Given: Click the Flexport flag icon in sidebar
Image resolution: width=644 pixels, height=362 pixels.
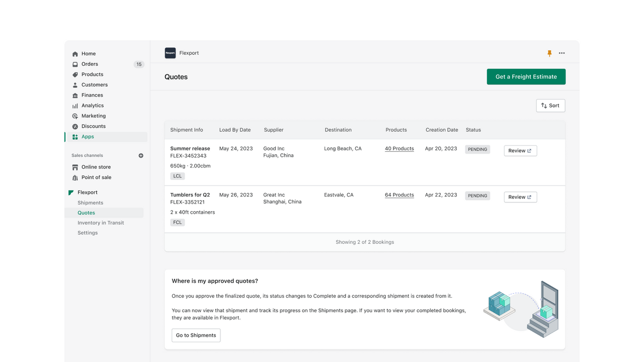Looking at the screenshot, I should tap(71, 192).
